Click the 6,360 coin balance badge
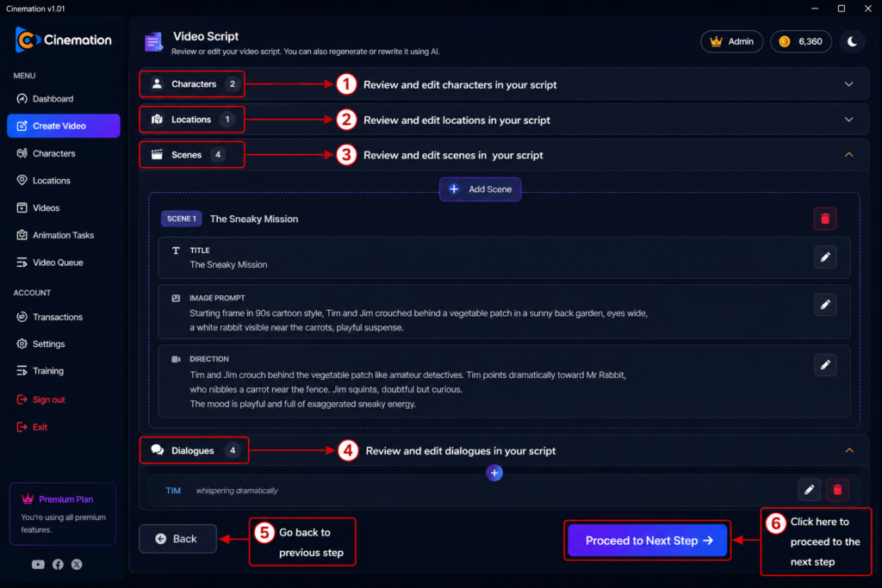This screenshot has width=882, height=588. (800, 41)
